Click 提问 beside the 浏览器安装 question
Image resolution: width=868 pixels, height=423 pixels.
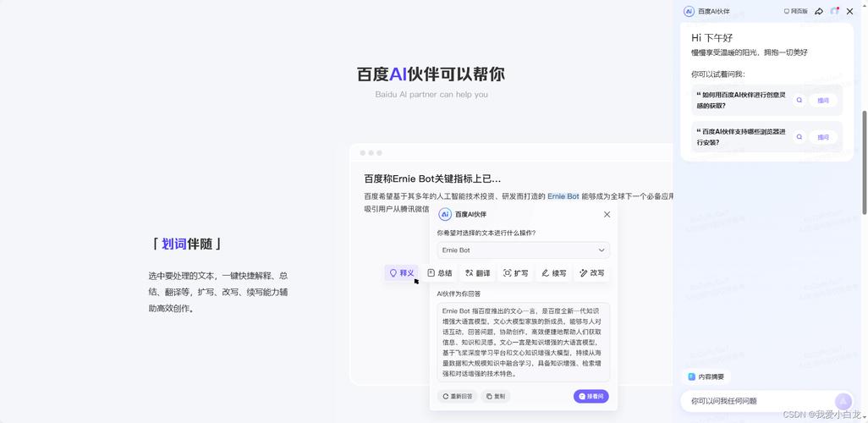point(823,137)
